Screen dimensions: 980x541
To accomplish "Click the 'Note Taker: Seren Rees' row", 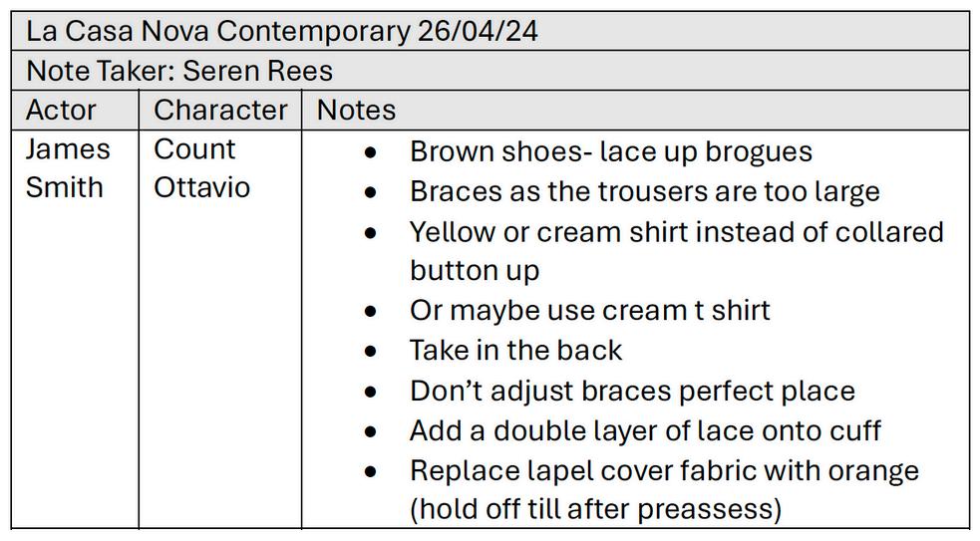I will (490, 71).
